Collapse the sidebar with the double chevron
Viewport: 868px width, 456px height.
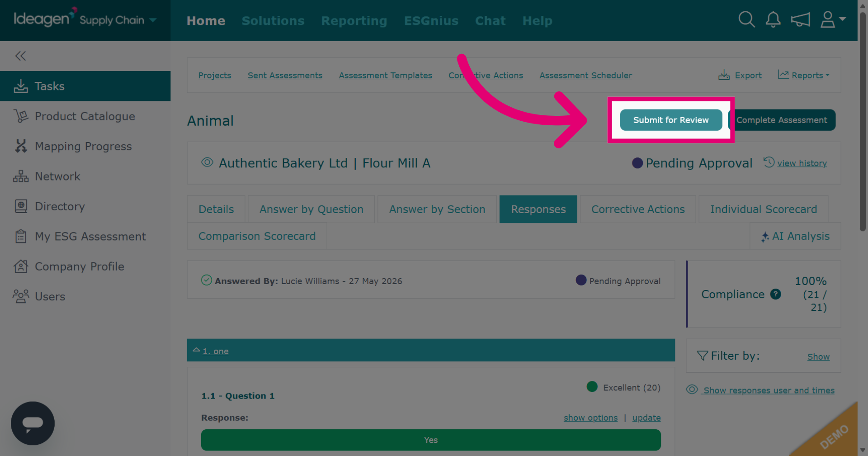pos(20,56)
